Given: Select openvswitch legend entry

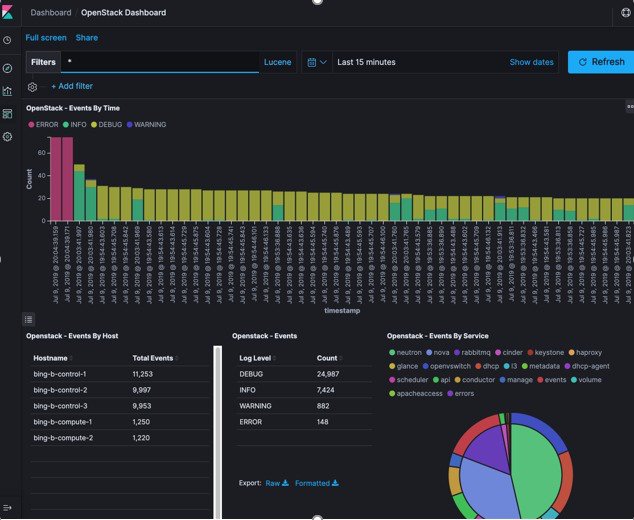Looking at the screenshot, I should (x=447, y=366).
